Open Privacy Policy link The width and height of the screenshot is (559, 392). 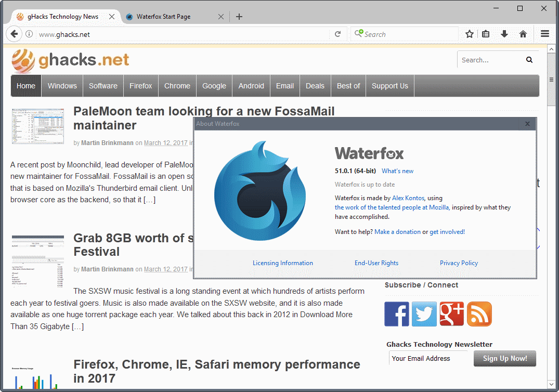pyautogui.click(x=459, y=263)
